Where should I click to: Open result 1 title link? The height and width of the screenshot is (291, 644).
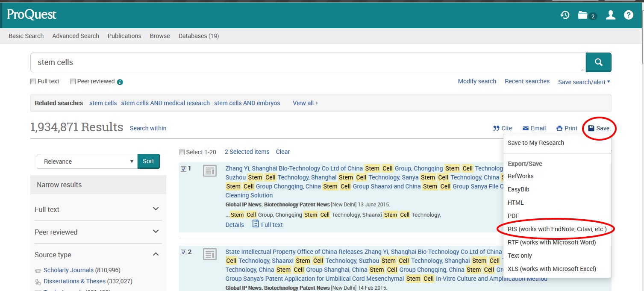coord(364,182)
